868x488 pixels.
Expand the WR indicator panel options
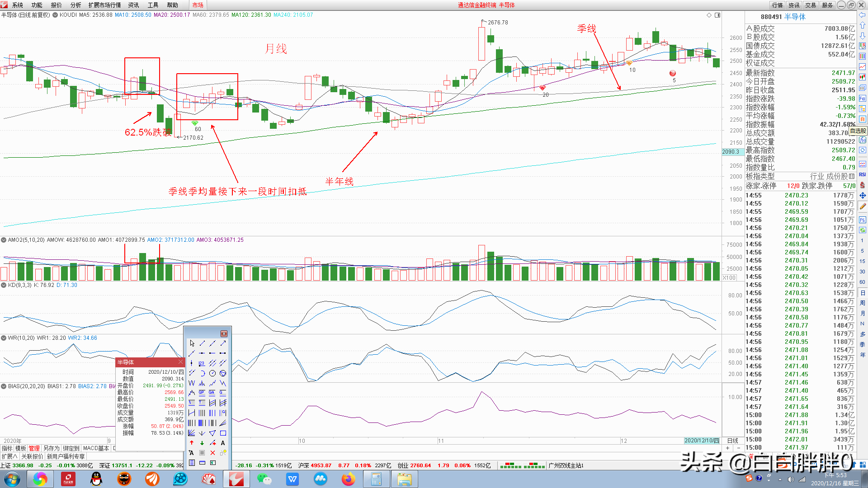pyautogui.click(x=4, y=338)
